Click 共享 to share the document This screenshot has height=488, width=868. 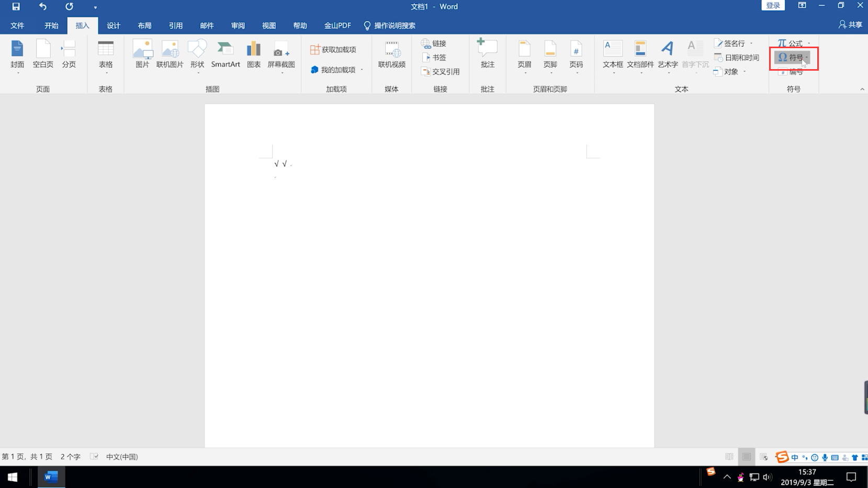click(850, 25)
